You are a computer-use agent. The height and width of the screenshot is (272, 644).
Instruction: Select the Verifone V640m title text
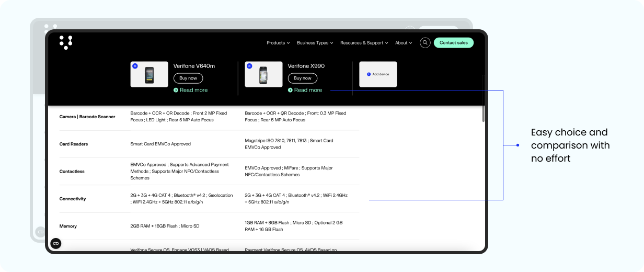[194, 66]
